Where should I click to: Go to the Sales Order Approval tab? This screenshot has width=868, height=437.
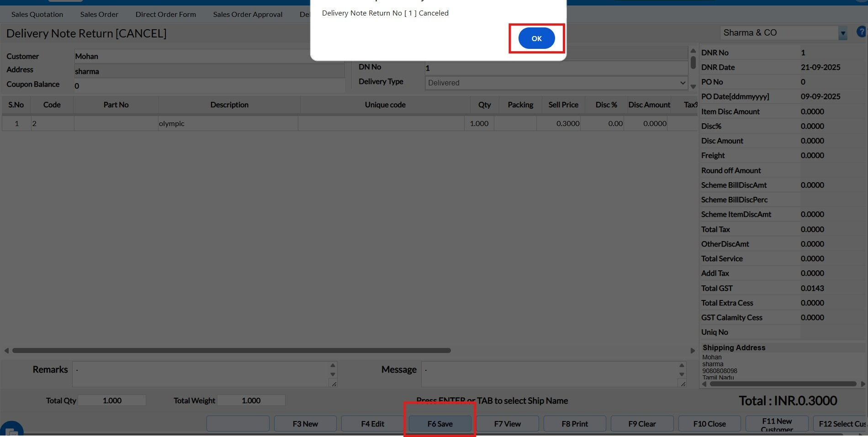tap(248, 14)
